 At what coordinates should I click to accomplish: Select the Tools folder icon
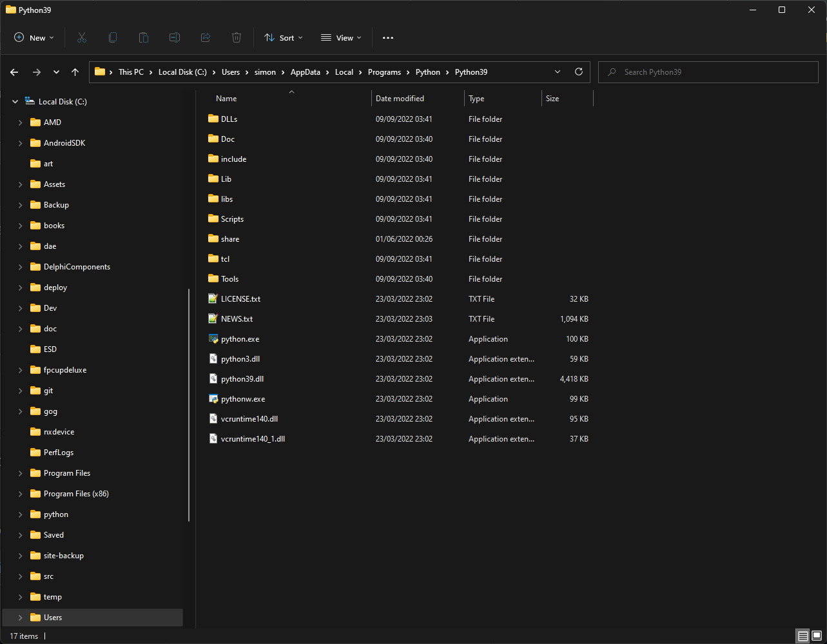pyautogui.click(x=214, y=279)
